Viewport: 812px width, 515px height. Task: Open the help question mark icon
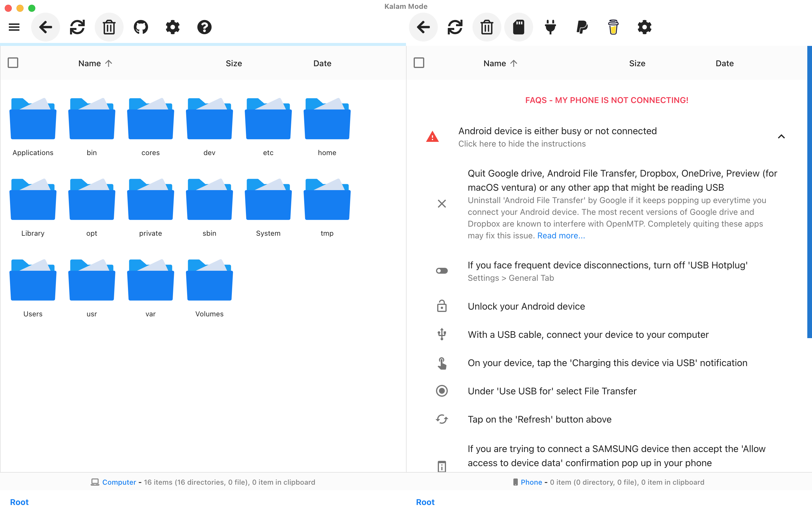click(204, 27)
